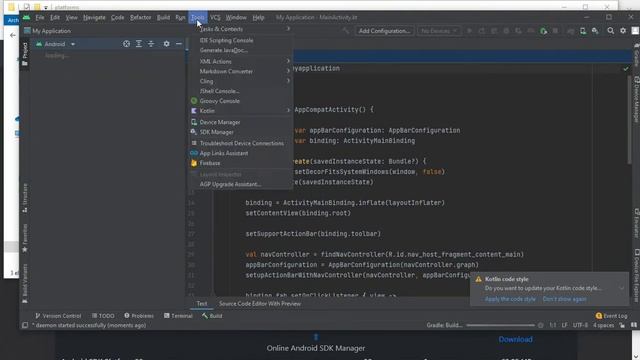Click Add Configuration button
Screen dimensions: 640x360
coord(384,31)
